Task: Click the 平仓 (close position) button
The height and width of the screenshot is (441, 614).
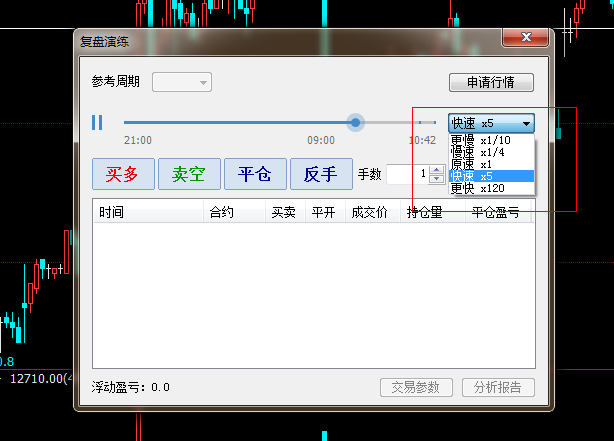Action: point(255,174)
